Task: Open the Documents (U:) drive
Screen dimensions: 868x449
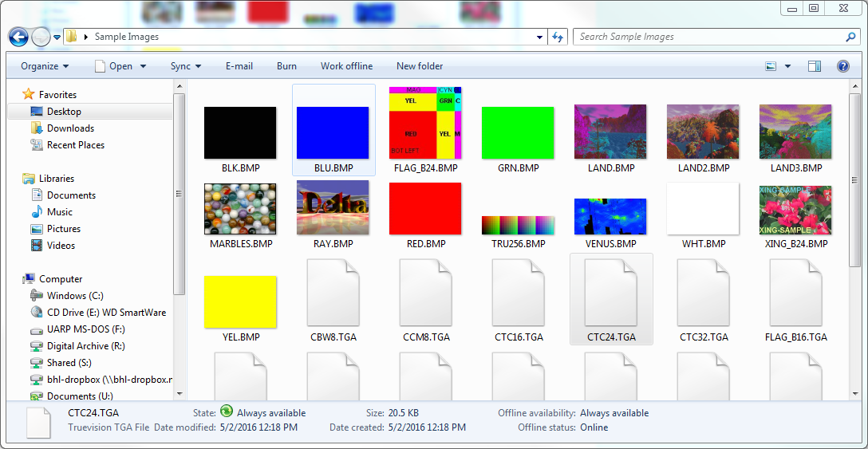Action: click(x=80, y=396)
